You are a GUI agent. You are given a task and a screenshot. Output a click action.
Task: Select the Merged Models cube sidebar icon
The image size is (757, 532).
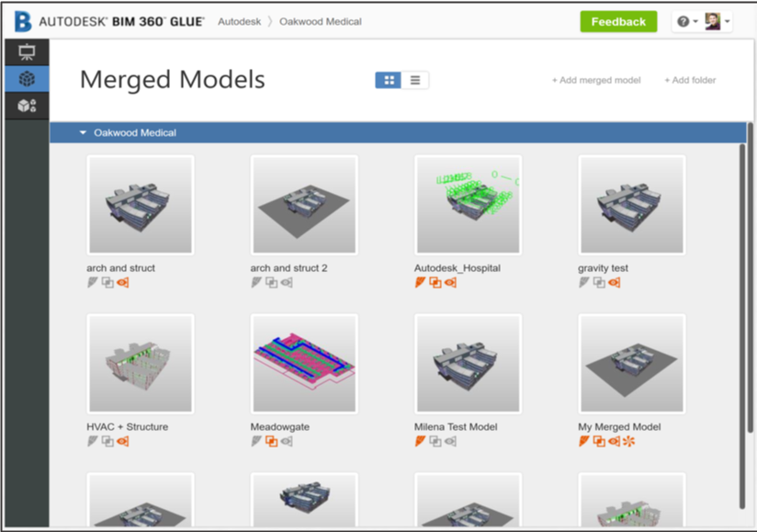point(27,78)
